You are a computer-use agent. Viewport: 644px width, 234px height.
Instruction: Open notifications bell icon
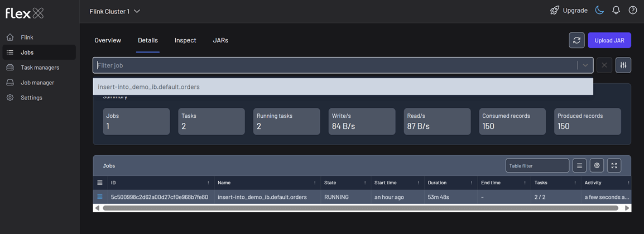click(x=616, y=11)
